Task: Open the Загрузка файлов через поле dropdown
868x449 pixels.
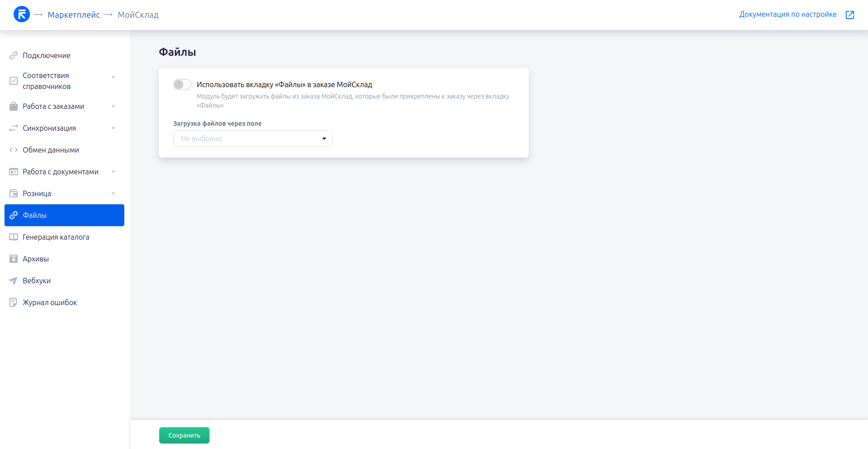Action: [253, 138]
